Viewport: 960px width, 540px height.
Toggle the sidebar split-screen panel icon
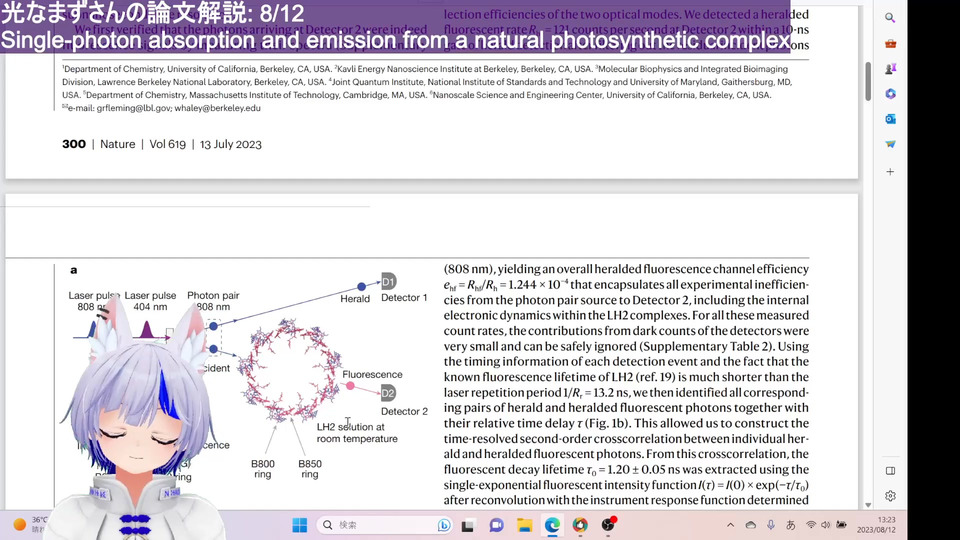coord(890,471)
